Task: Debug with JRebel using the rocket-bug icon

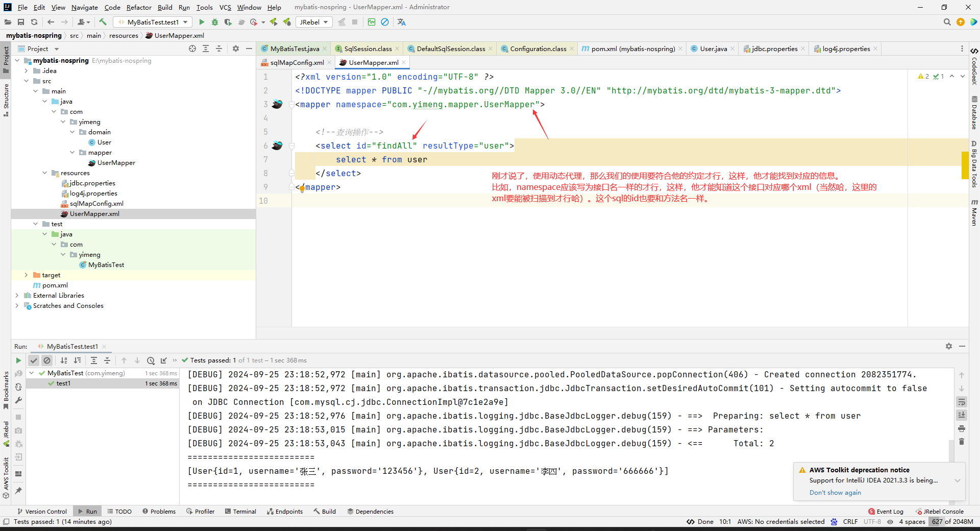Action: click(287, 22)
